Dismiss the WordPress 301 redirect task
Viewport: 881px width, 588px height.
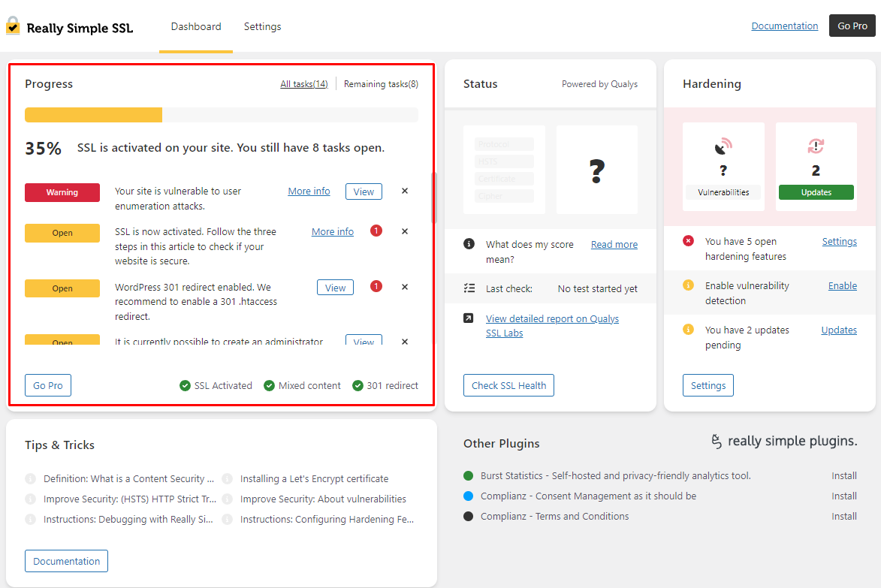[x=405, y=287]
